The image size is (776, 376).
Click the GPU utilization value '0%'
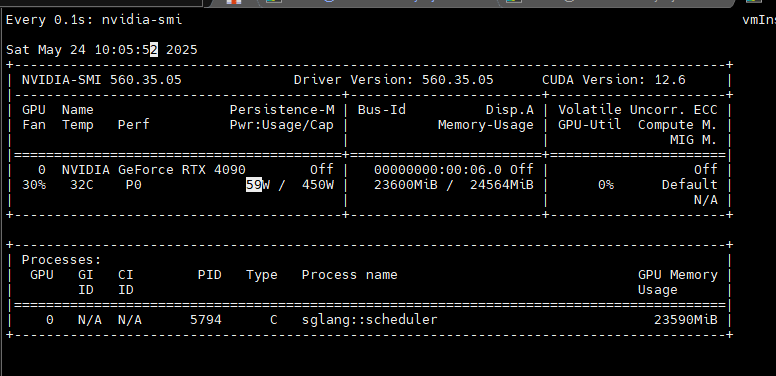click(x=606, y=185)
